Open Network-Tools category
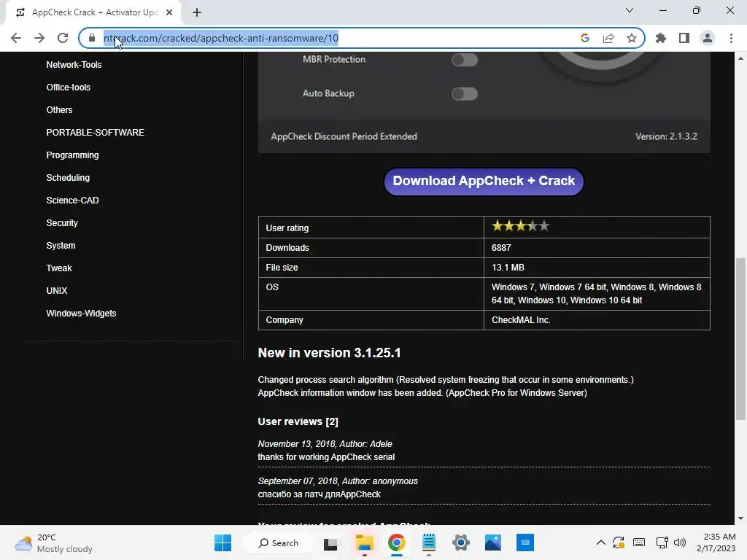 [74, 65]
